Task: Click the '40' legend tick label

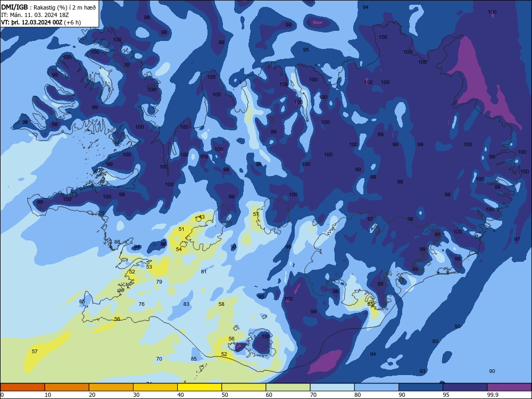Action: pyautogui.click(x=180, y=395)
